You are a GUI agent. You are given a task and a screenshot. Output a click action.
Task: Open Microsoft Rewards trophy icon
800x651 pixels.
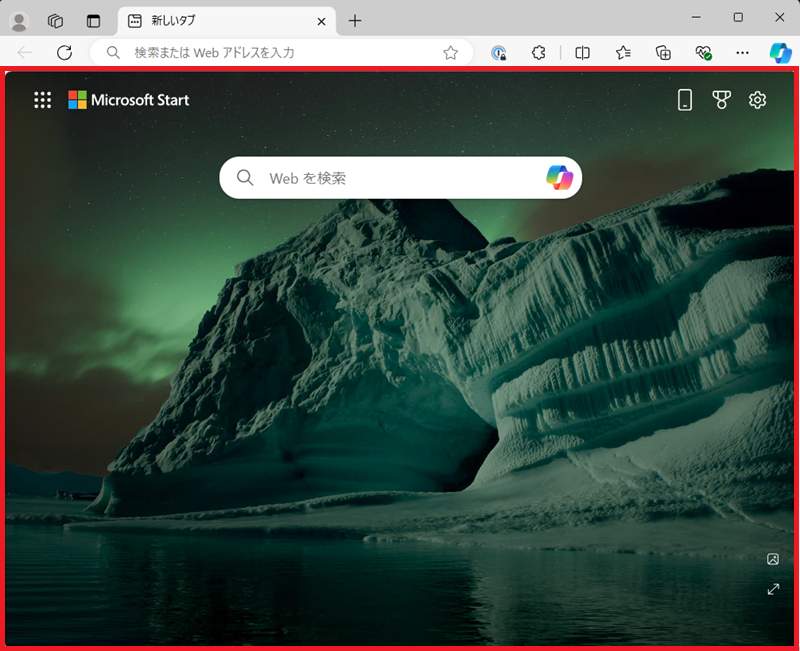coord(721,100)
